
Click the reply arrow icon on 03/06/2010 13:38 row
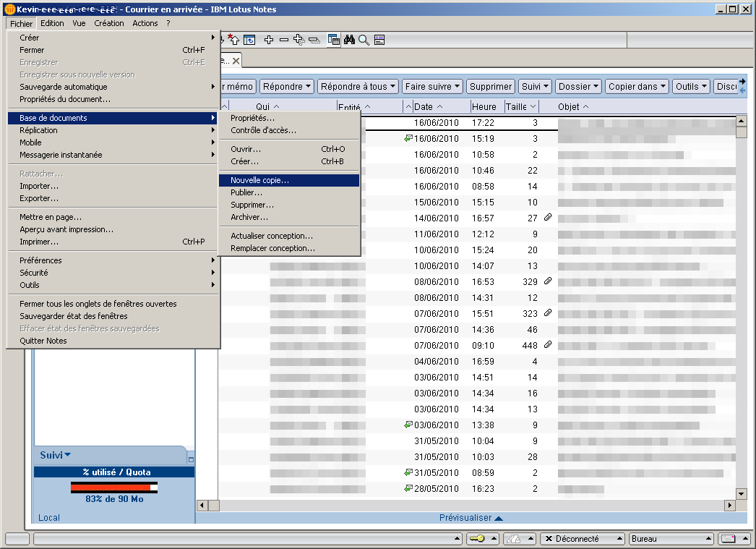coord(408,425)
